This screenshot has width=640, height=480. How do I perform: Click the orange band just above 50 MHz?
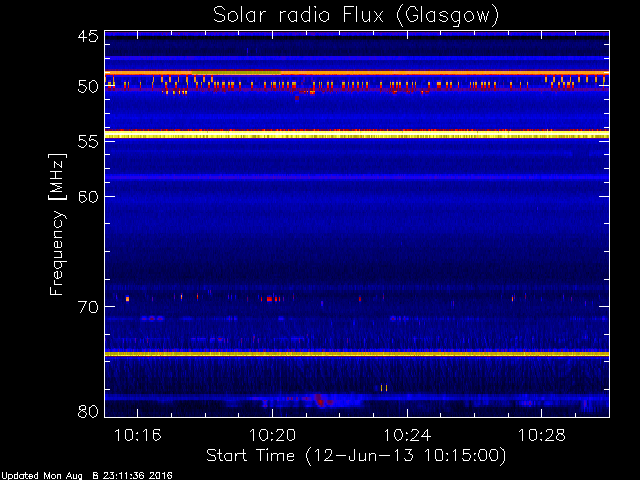(x=357, y=73)
